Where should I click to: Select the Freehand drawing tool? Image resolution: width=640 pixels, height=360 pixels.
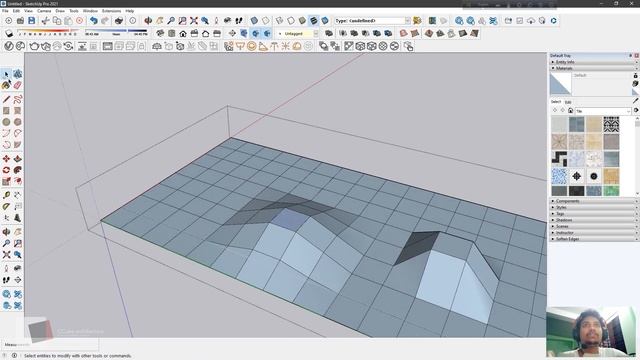(x=18, y=99)
